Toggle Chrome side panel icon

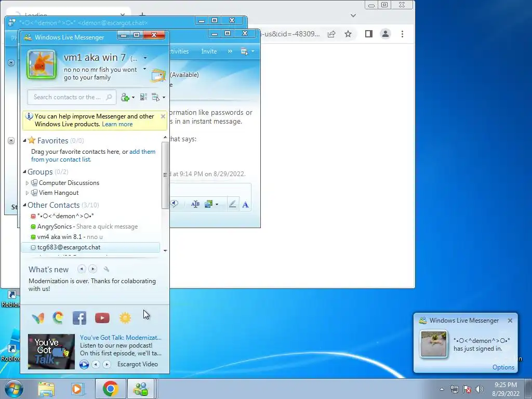(369, 34)
